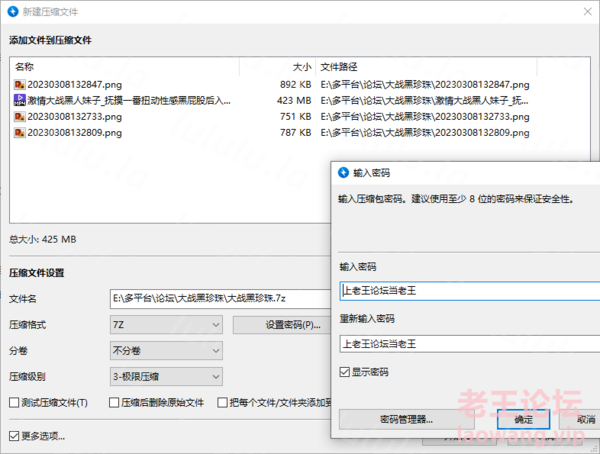Click the PNG icon of 20230308132847.png

(20, 84)
